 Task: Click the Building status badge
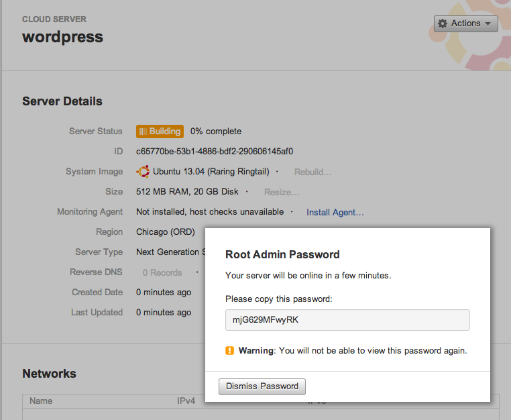coord(160,132)
